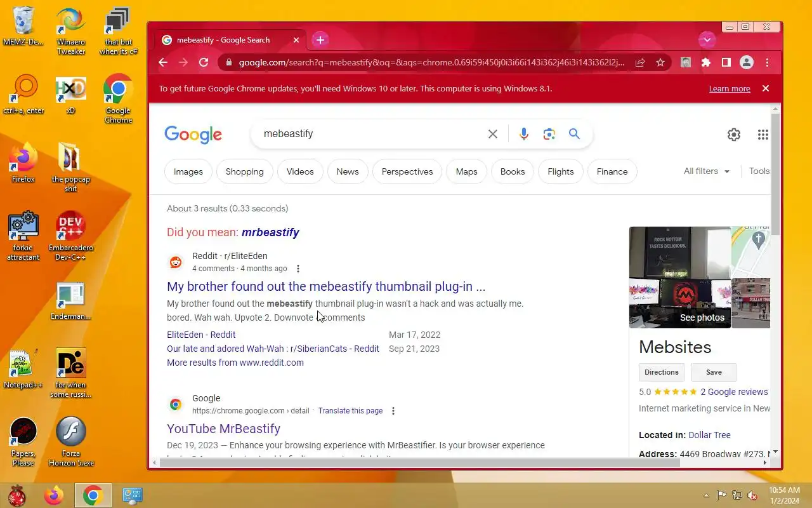Open the EliteEden - Reddit sublink

201,335
